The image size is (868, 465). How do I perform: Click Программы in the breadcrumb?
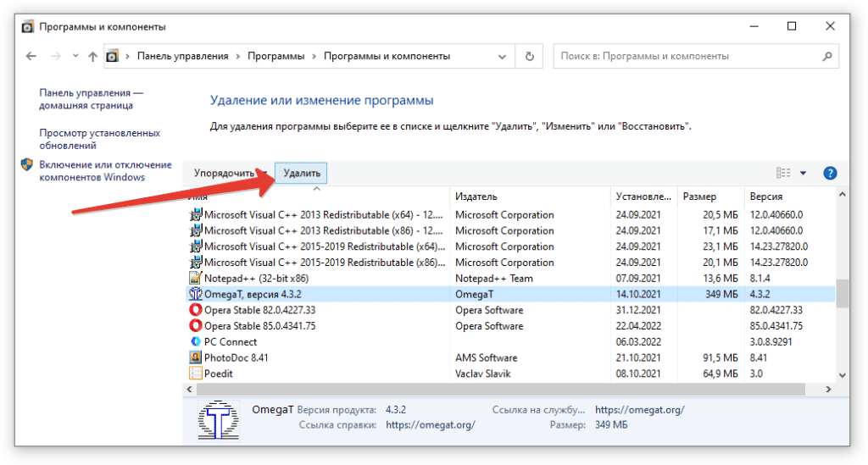point(275,57)
